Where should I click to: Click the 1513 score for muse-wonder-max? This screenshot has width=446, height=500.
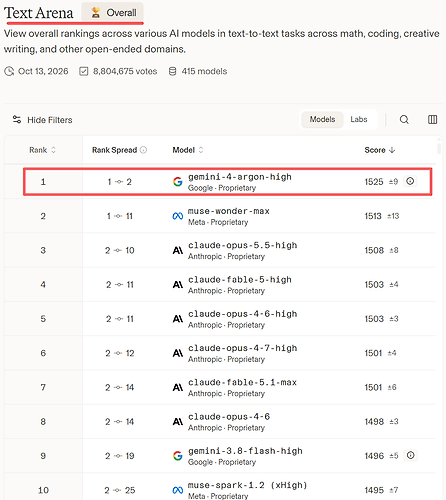(x=373, y=216)
